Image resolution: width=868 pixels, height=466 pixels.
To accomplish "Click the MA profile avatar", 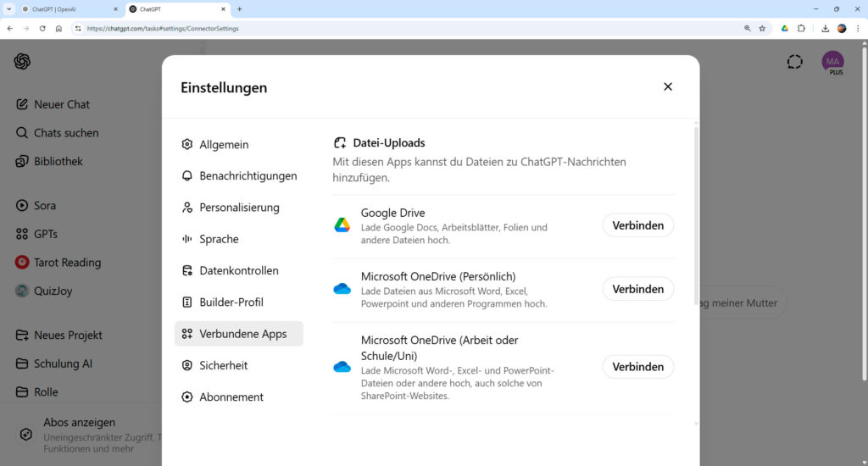I will [x=832, y=62].
